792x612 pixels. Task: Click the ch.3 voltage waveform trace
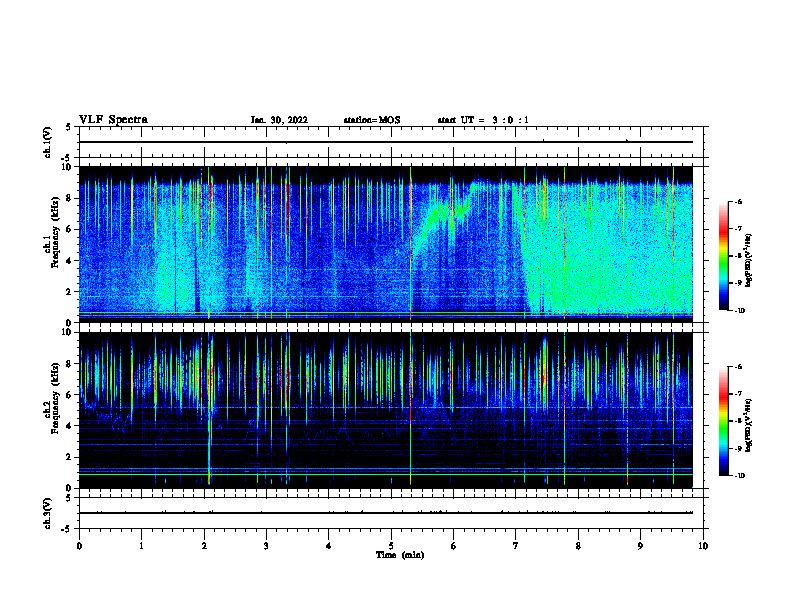(x=386, y=513)
